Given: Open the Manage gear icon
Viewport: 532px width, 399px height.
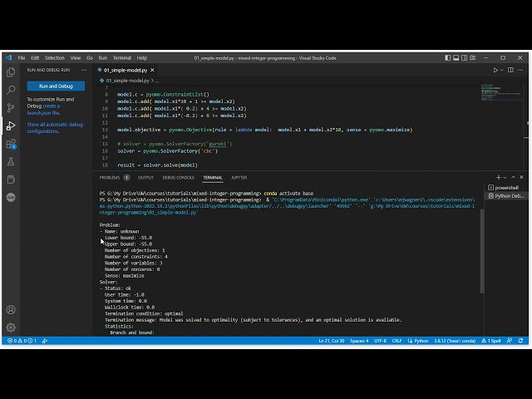Looking at the screenshot, I should click(x=11, y=328).
